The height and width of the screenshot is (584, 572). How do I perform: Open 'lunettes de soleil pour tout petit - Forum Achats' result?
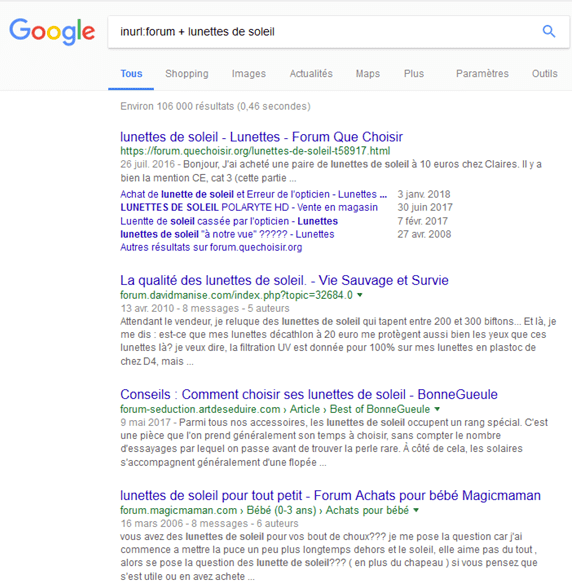click(330, 496)
